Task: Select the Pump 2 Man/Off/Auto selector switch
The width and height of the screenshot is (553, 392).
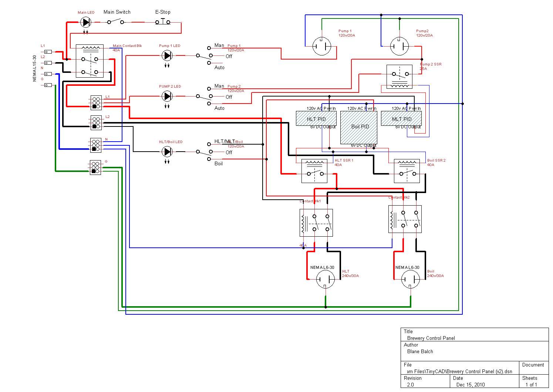Action: 204,96
